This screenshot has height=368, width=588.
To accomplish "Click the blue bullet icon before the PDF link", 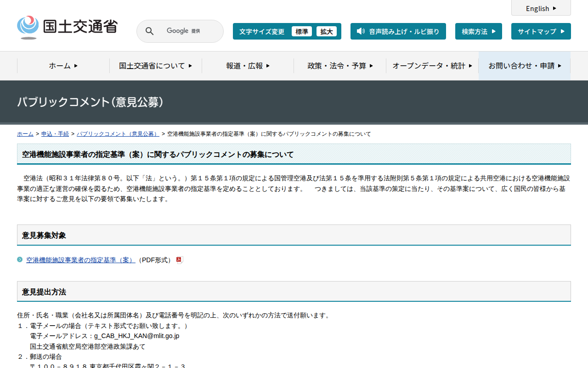I will coord(20,259).
